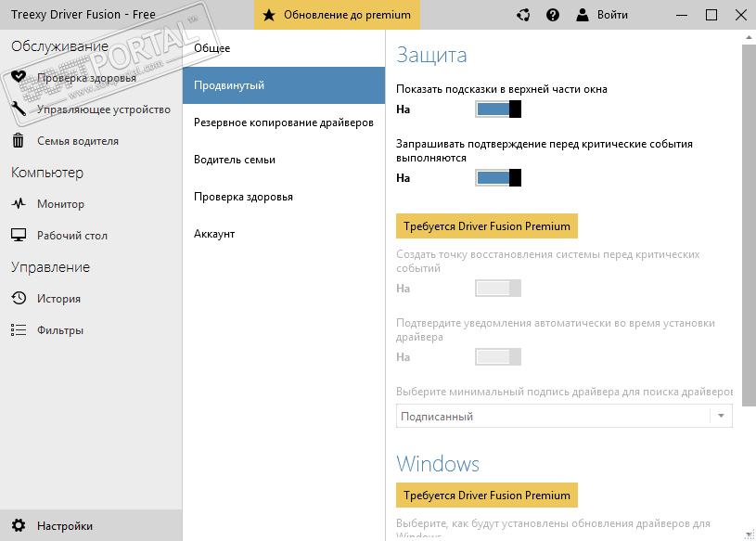Viewport: 756px width, 541px height.
Task: Toggle the top-window hints switch
Action: click(498, 109)
